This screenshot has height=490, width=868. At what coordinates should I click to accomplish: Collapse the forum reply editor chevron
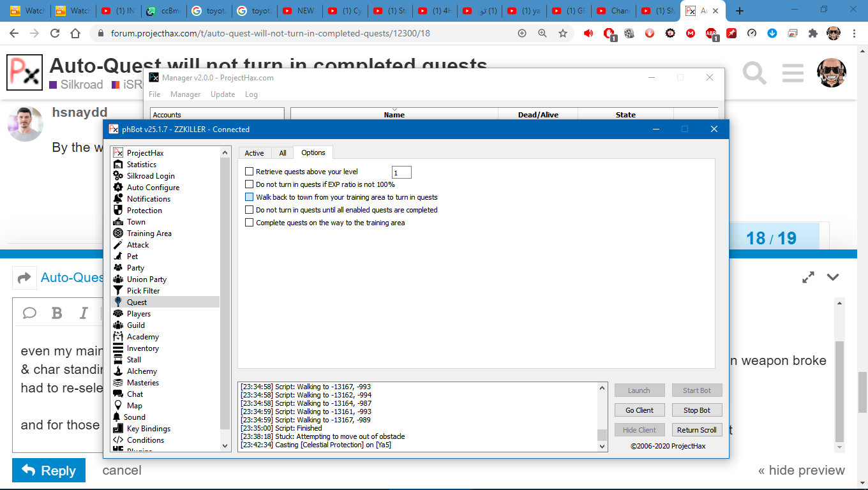click(833, 278)
